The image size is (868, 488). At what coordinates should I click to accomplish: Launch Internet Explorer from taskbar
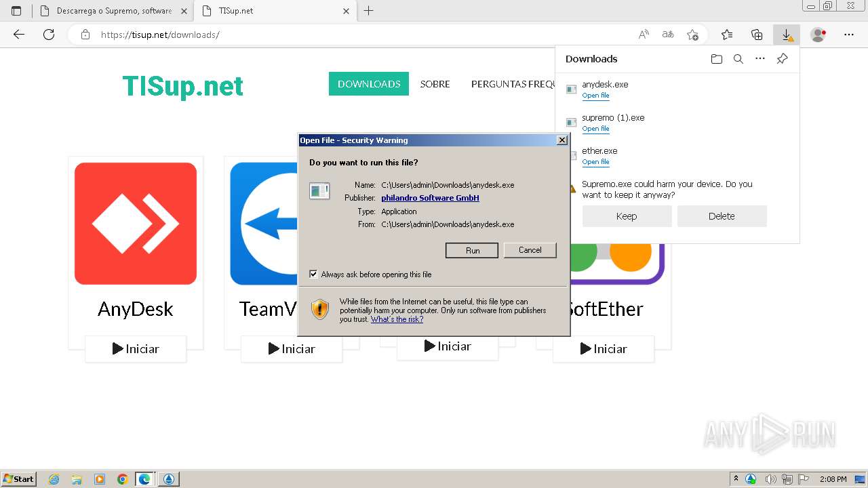point(54,479)
